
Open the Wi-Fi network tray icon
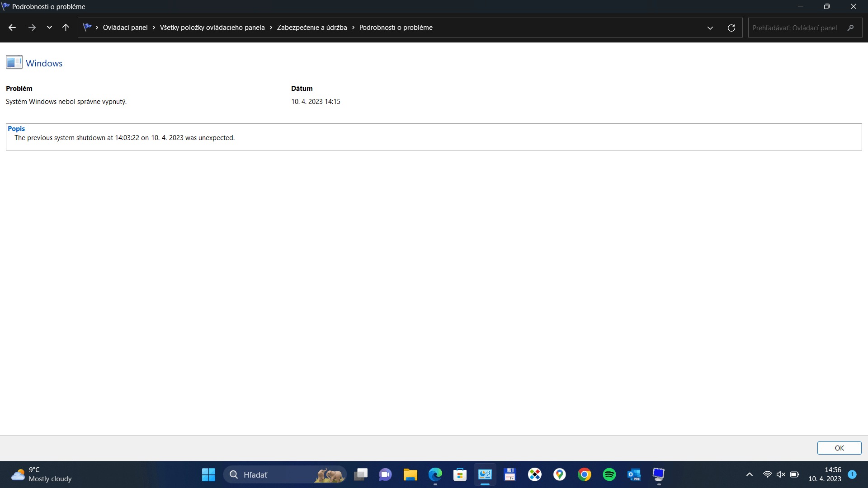[767, 474]
